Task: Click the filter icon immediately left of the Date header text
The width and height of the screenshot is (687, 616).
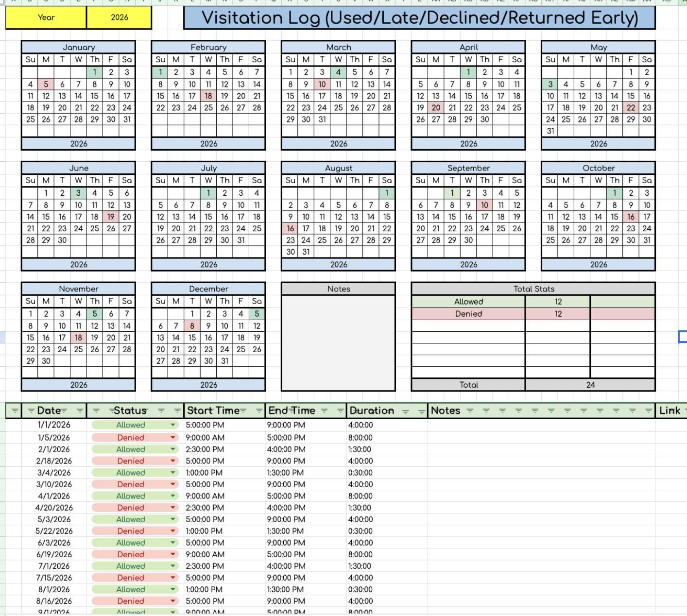Action: [31, 411]
